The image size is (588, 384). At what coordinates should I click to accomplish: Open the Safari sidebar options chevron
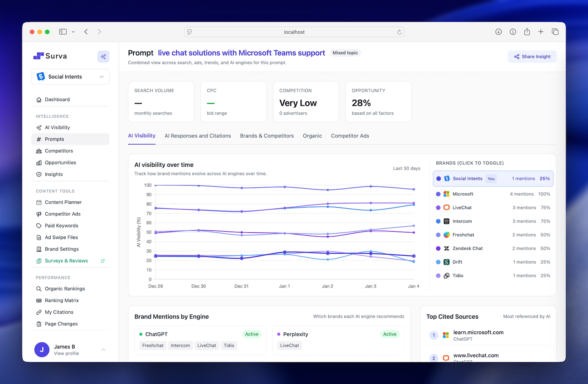[73, 31]
